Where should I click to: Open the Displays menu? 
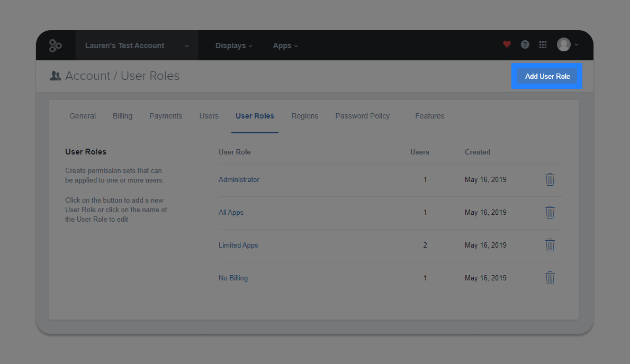(234, 46)
